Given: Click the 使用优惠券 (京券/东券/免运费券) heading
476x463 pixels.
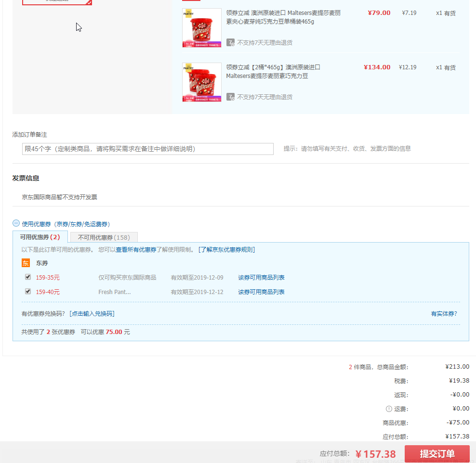Looking at the screenshot, I should [x=66, y=224].
